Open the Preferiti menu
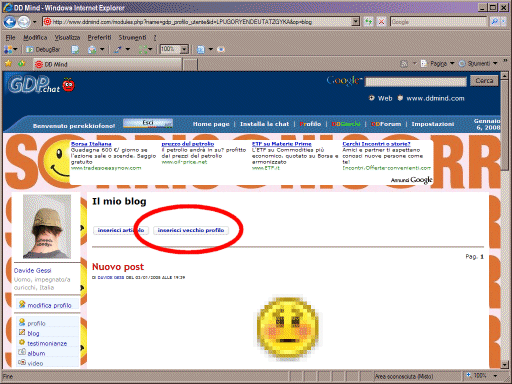This screenshot has width=512, height=384. [x=99, y=37]
